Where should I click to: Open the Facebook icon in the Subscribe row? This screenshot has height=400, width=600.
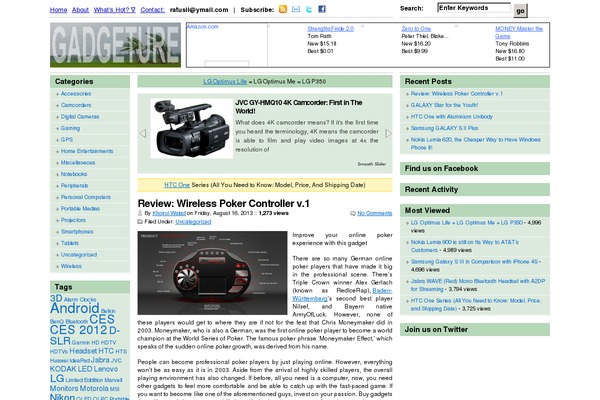[322, 9]
